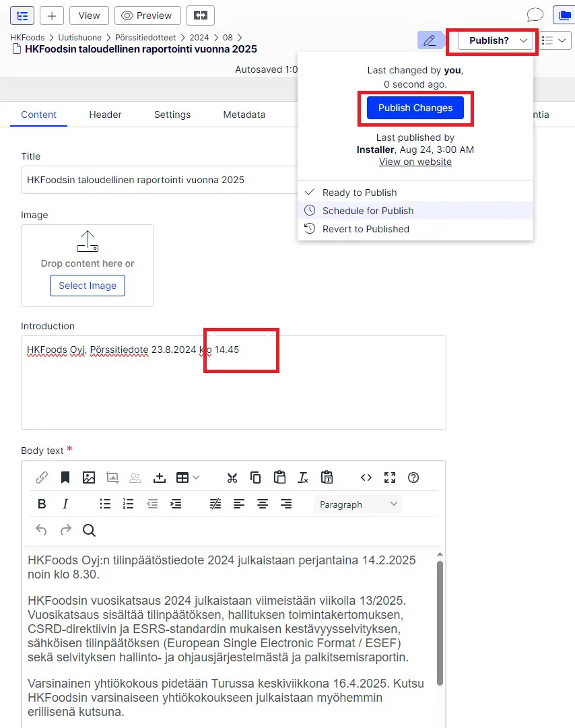Switch the editor to fullscreen mode
Screen dimensions: 575x728
point(390,477)
